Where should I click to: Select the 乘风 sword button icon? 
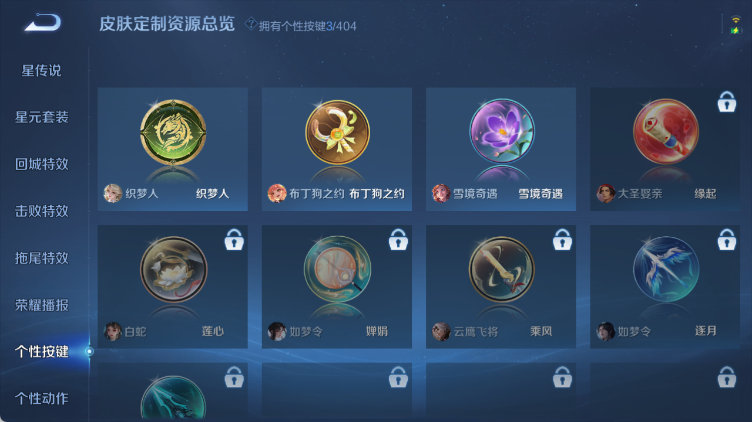(502, 269)
